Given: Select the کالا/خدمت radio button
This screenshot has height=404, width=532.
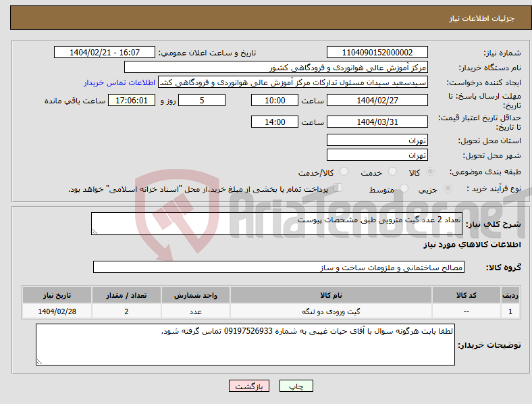Looking at the screenshot, I should click(x=344, y=172).
